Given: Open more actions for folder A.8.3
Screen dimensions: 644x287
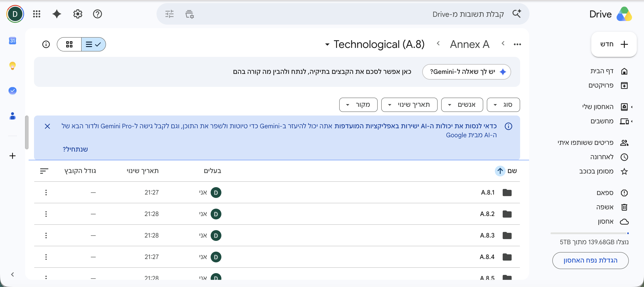Looking at the screenshot, I should [46, 236].
